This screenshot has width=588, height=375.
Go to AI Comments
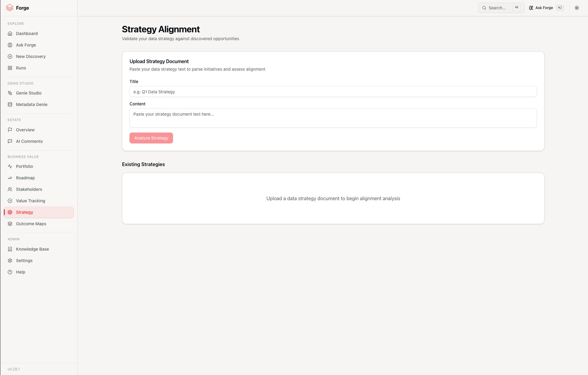(39, 141)
